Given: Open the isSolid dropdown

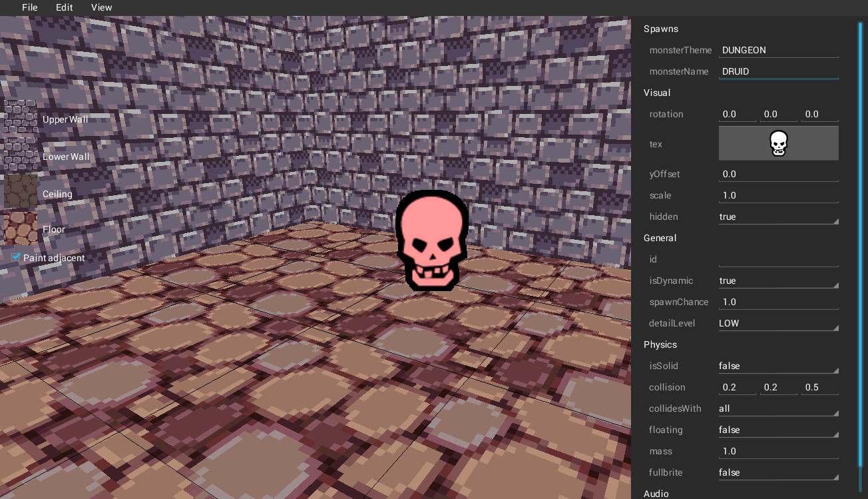Looking at the screenshot, I should (x=779, y=366).
